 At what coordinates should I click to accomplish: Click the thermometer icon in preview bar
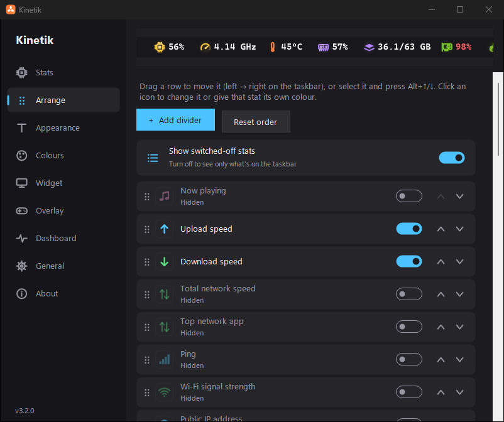pyautogui.click(x=273, y=47)
